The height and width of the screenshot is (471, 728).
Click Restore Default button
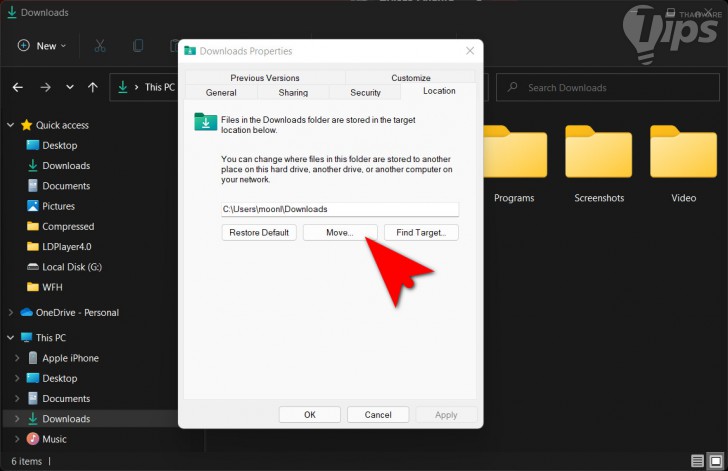(259, 233)
